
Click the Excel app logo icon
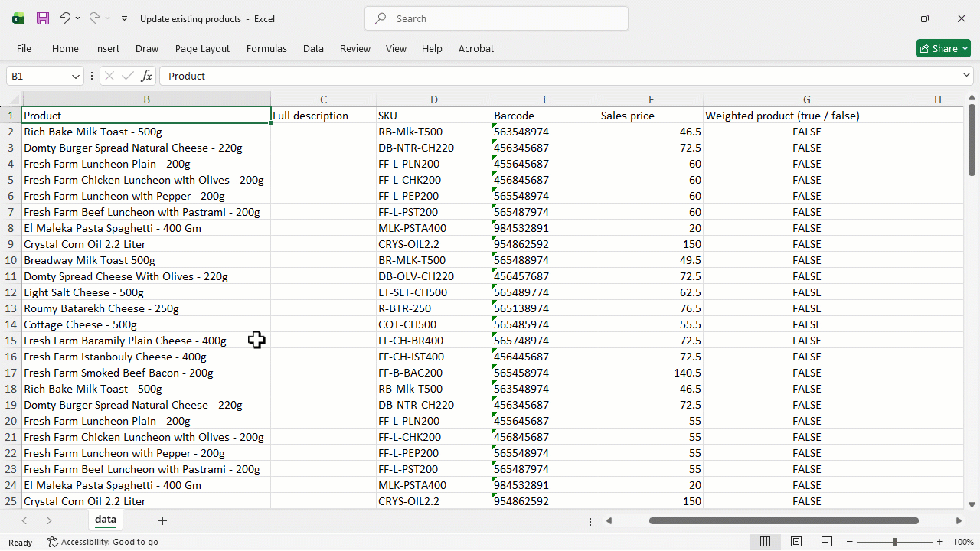point(18,18)
